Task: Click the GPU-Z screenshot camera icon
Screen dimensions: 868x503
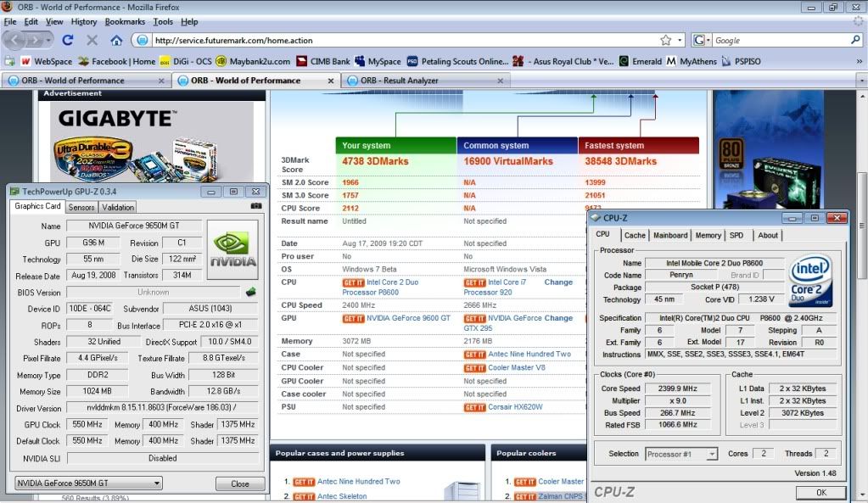Action: pyautogui.click(x=256, y=206)
